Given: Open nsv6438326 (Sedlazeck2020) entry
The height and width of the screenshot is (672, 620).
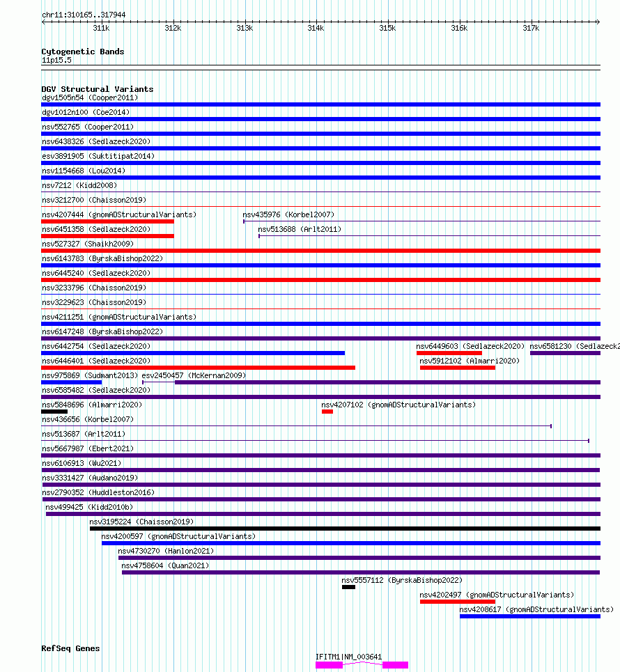Looking at the screenshot, I should click(96, 141).
